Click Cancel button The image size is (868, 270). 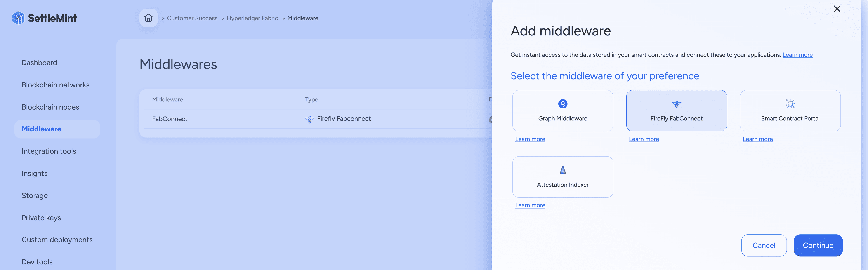point(764,245)
